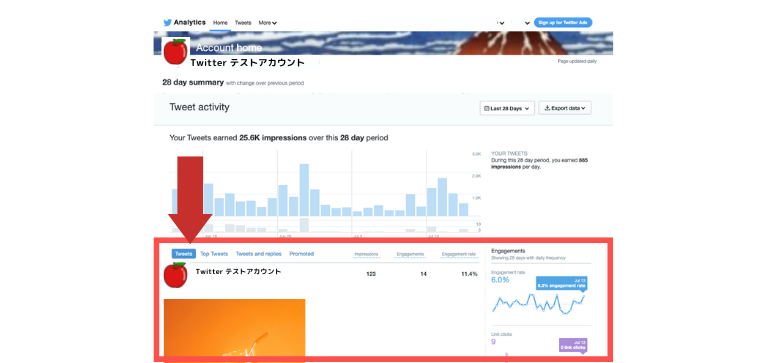The height and width of the screenshot is (363, 768).
Task: Select the Tweets and replies tab
Action: (x=259, y=254)
